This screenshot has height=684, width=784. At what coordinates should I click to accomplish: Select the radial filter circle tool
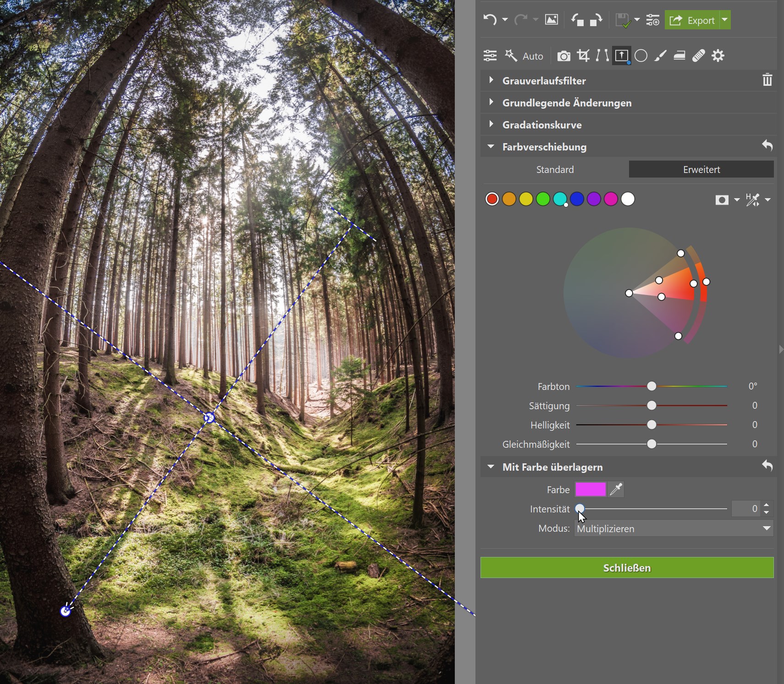[641, 56]
